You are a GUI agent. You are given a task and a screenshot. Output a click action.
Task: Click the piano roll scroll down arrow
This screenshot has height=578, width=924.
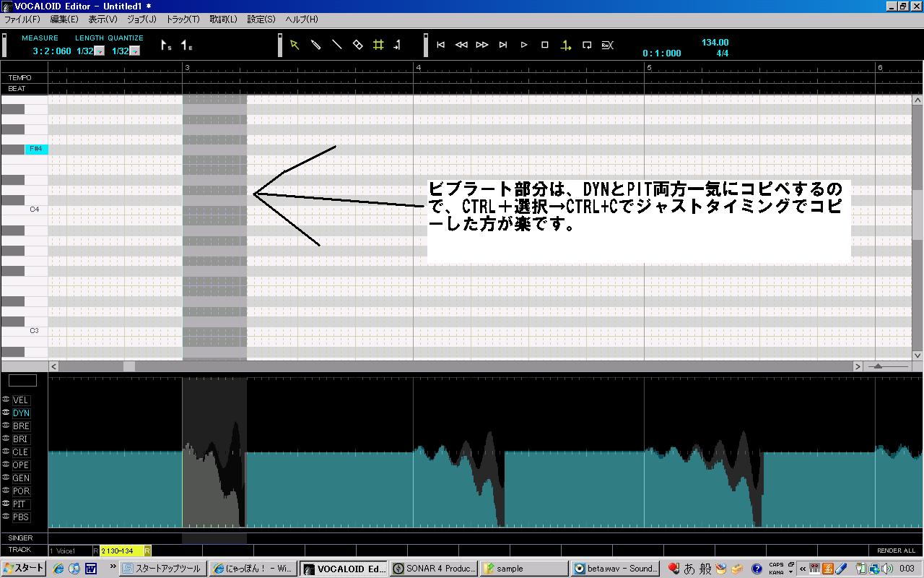(918, 355)
